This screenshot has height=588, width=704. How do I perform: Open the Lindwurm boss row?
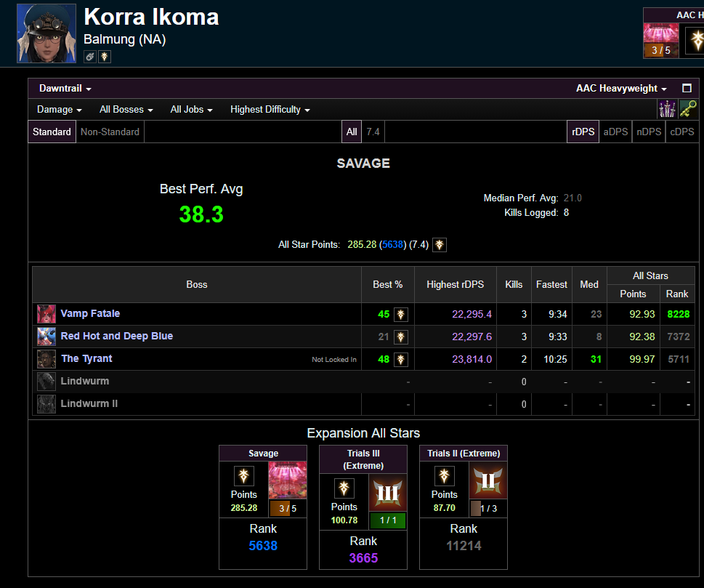click(x=85, y=381)
